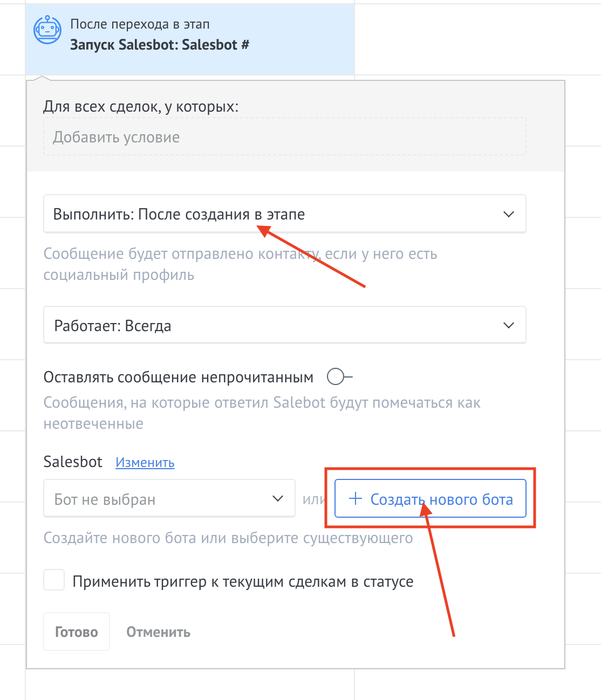601x700 pixels.
Task: Click the chevron arrow in the Выполнить field
Action: [508, 214]
